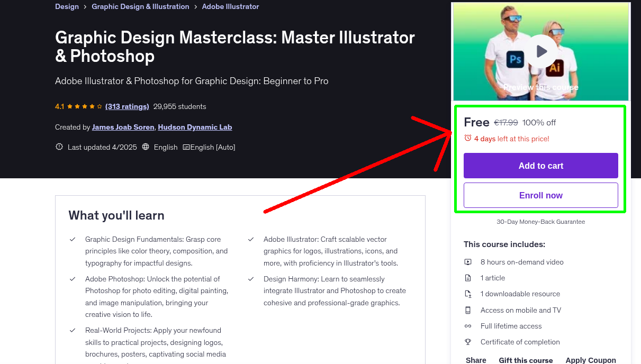This screenshot has width=641, height=364.
Task: Add the course to cart
Action: point(540,165)
